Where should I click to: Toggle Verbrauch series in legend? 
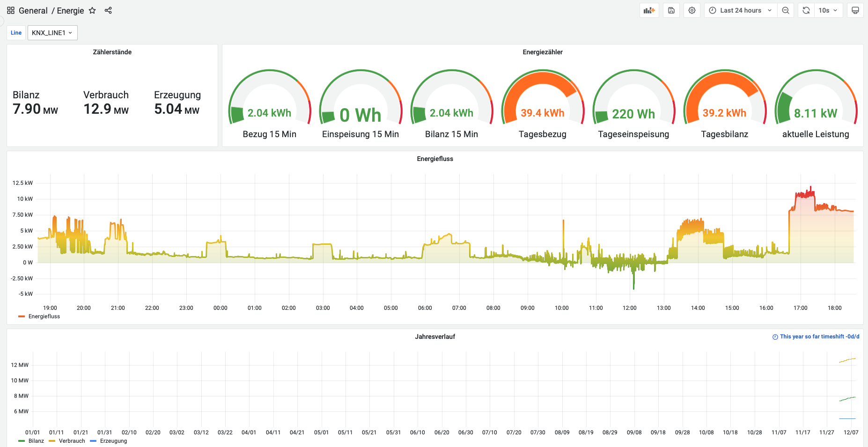[x=72, y=441]
